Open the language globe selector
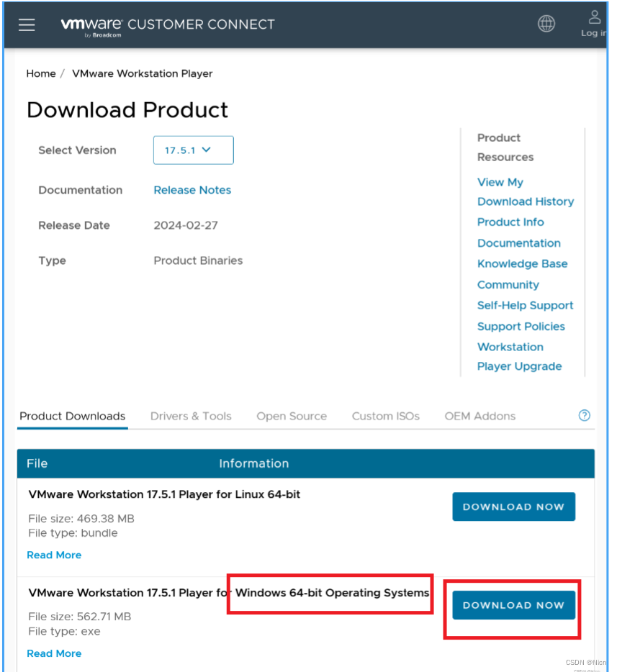 [x=546, y=24]
